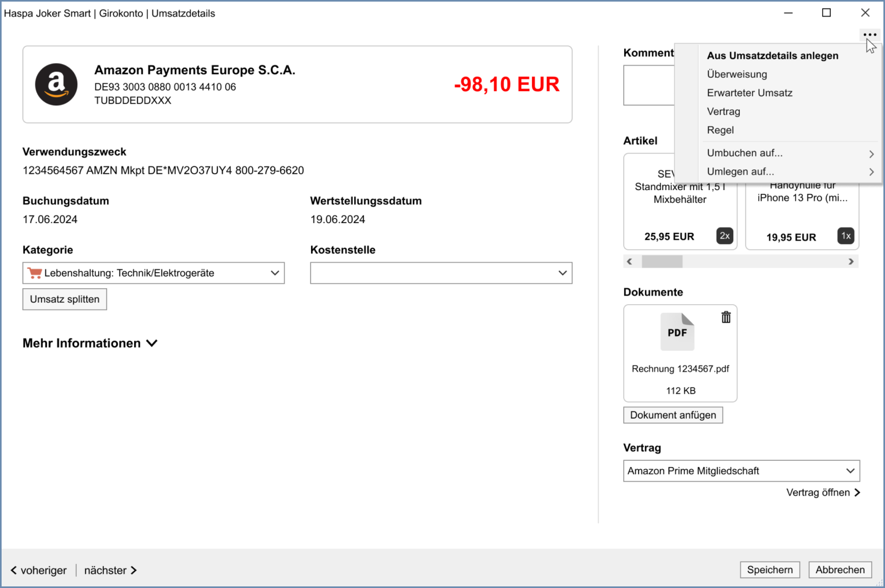Click the three-dot more options icon
The height and width of the screenshot is (588, 885).
(870, 35)
